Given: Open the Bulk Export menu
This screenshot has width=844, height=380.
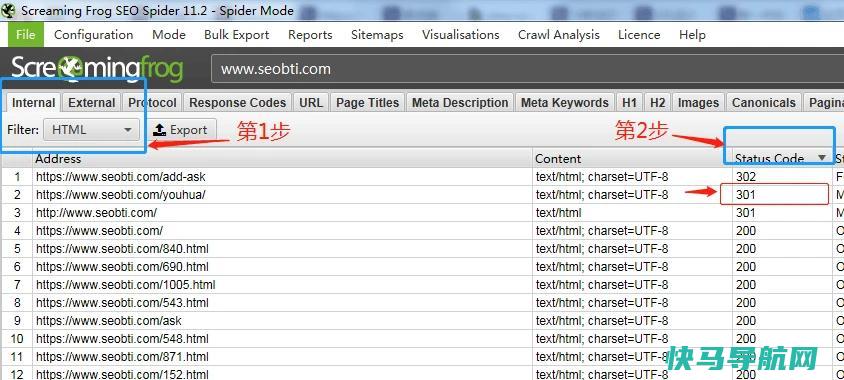Looking at the screenshot, I should (x=237, y=35).
